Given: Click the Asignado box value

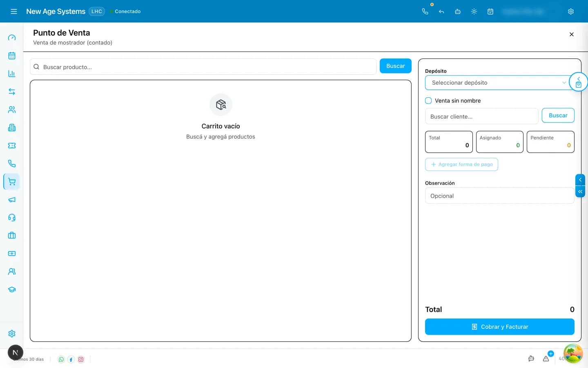Looking at the screenshot, I should [518, 145].
